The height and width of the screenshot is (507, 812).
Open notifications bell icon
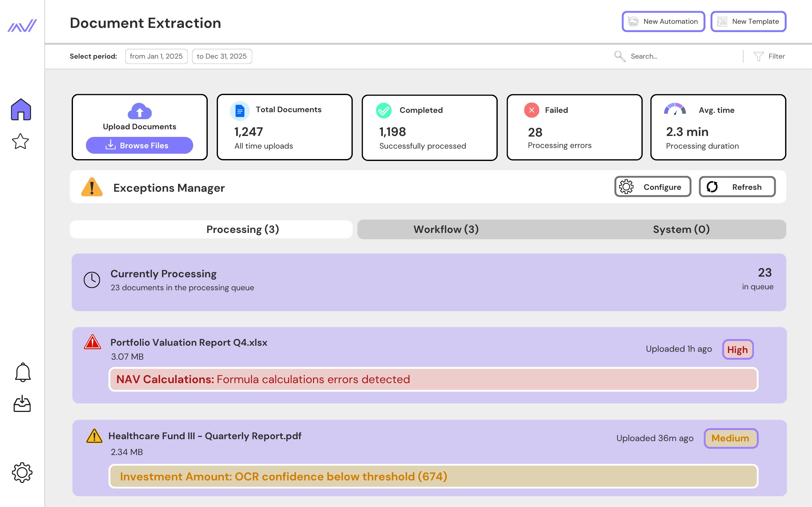click(x=23, y=372)
